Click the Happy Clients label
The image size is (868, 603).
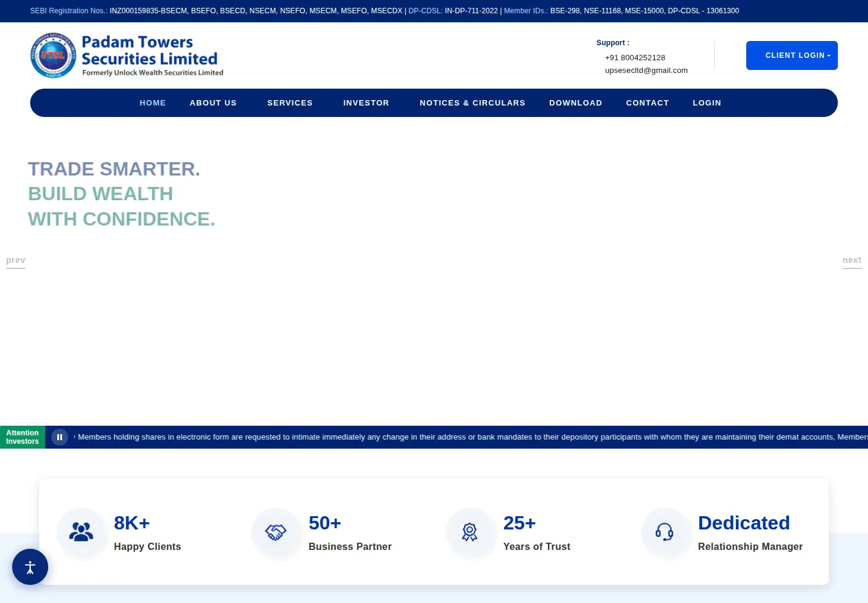[148, 546]
